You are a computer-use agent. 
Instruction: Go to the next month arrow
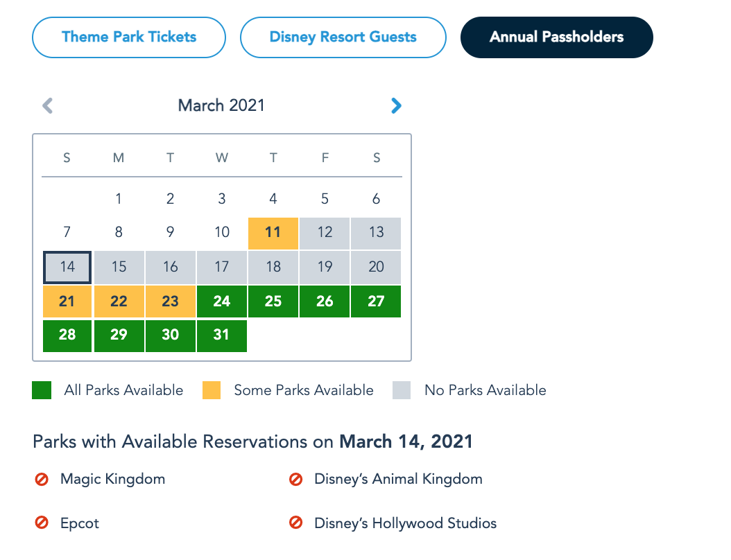pyautogui.click(x=396, y=105)
